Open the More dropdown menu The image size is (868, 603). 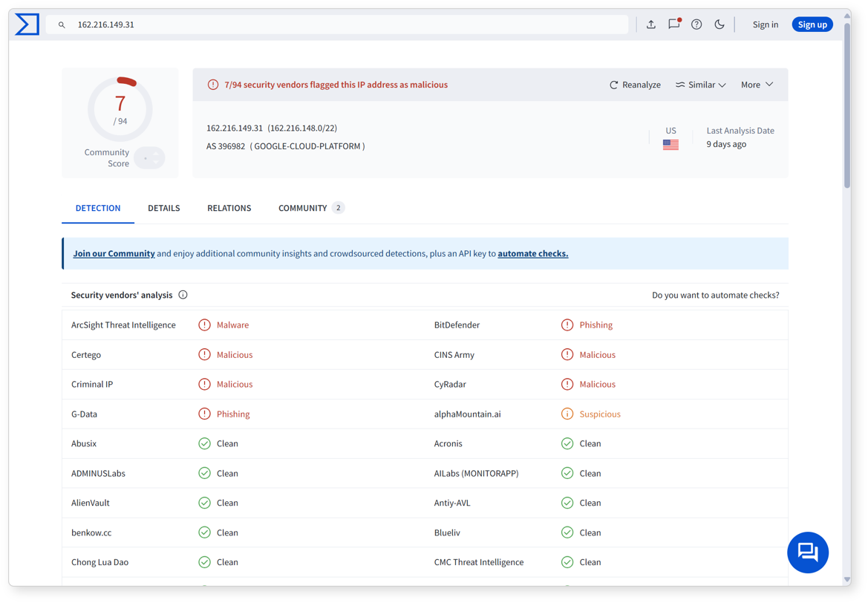[x=757, y=85]
